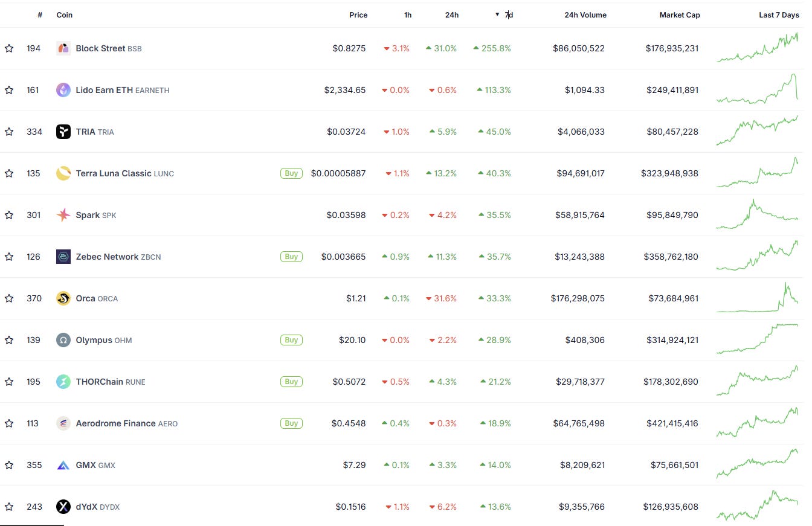
Task: Star the GMX row
Action: (9, 465)
